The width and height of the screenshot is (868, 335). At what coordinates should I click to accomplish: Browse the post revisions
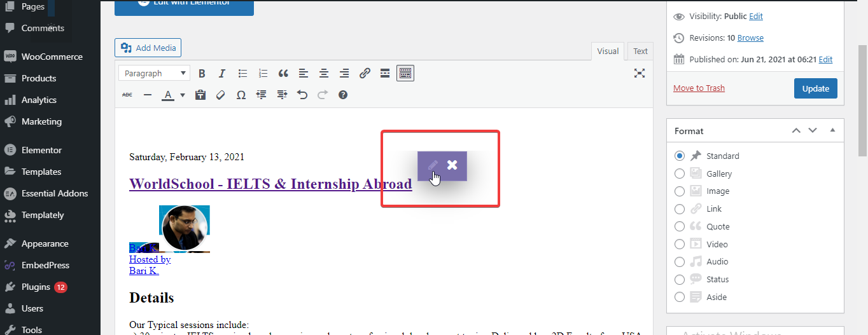pos(750,38)
